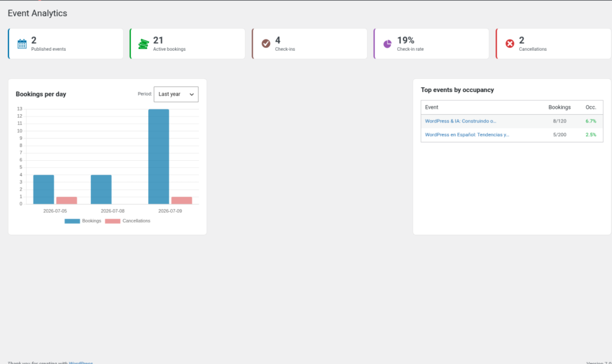Image resolution: width=612 pixels, height=364 pixels.
Task: Click the calendar icon for Published events
Action: [22, 44]
